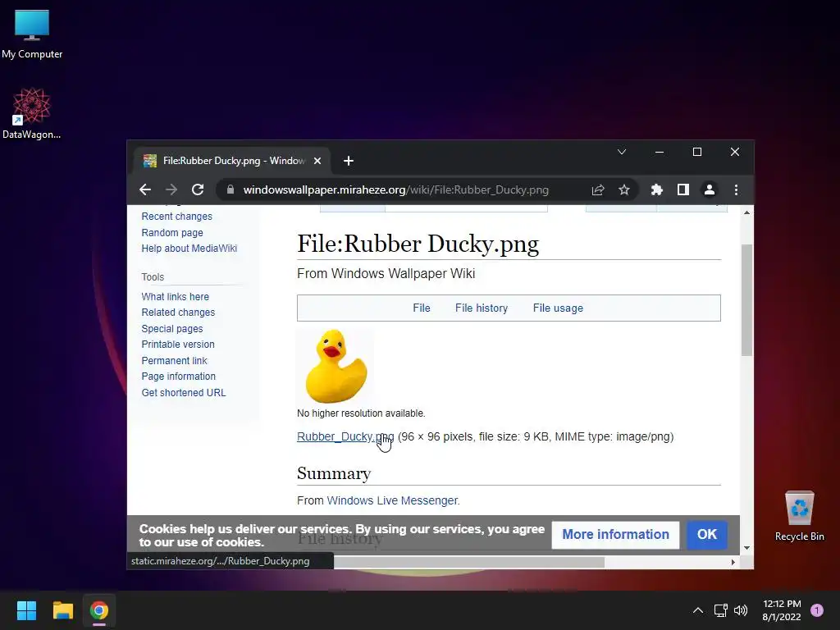Viewport: 840px width, 630px height.
Task: Click the horizontal scroll right arrow
Action: click(x=733, y=562)
